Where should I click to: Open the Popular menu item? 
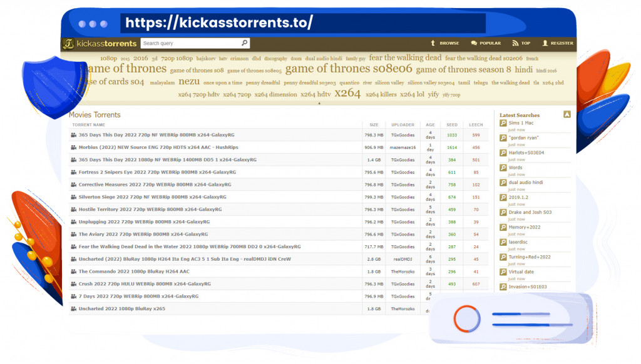pos(486,43)
